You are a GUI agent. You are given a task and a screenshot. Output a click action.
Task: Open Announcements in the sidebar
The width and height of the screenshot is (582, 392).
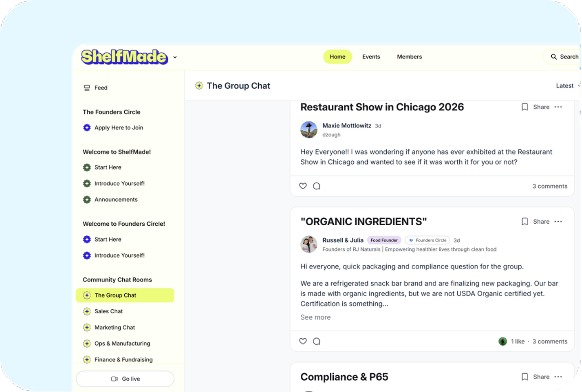116,199
